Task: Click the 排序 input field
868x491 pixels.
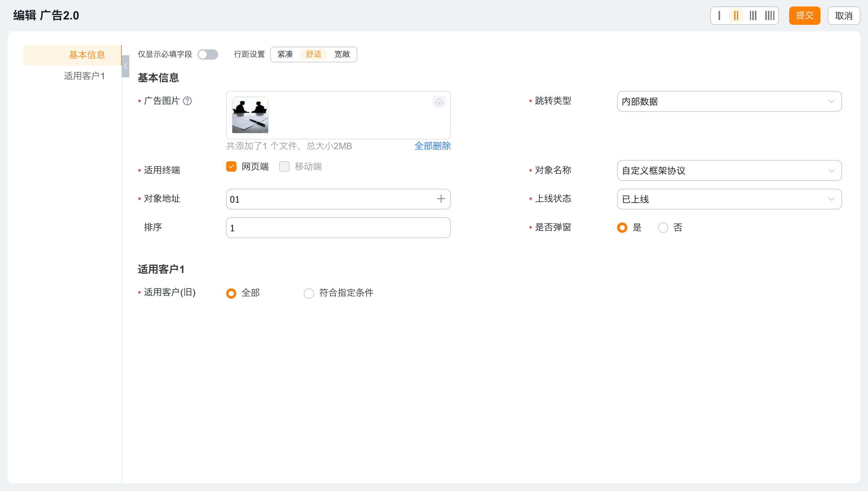Action: coord(338,228)
